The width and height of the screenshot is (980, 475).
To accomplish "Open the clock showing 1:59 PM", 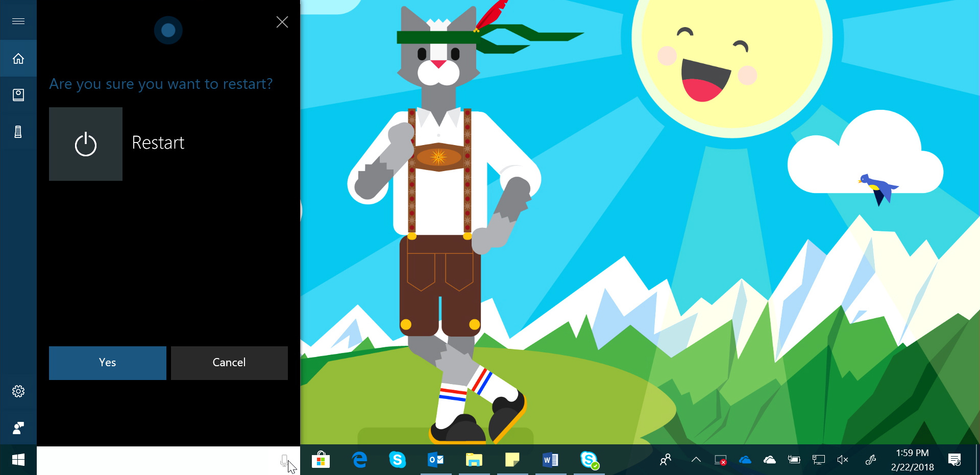I will coord(912,460).
